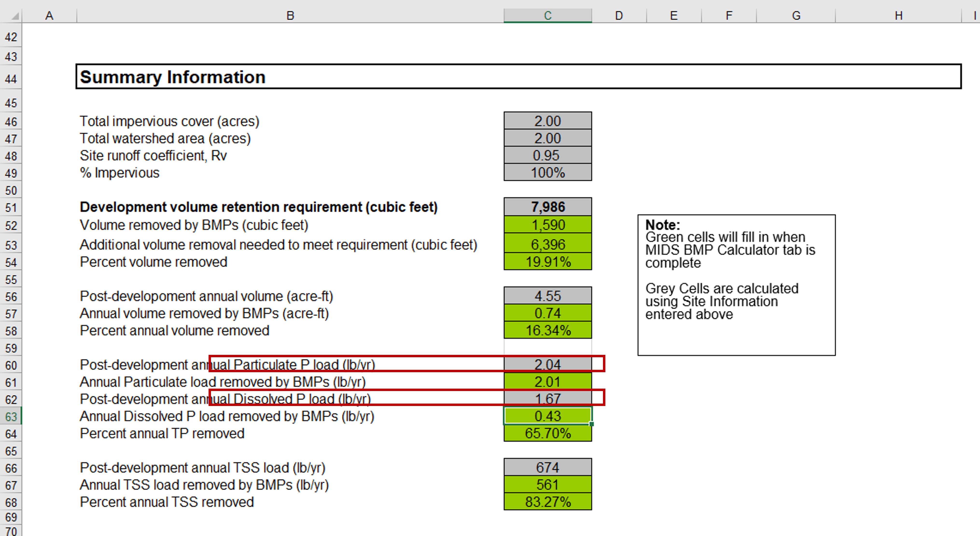Image resolution: width=980 pixels, height=536 pixels.
Task: Click the 1.67 Dissolved P load cell
Action: pyautogui.click(x=547, y=399)
